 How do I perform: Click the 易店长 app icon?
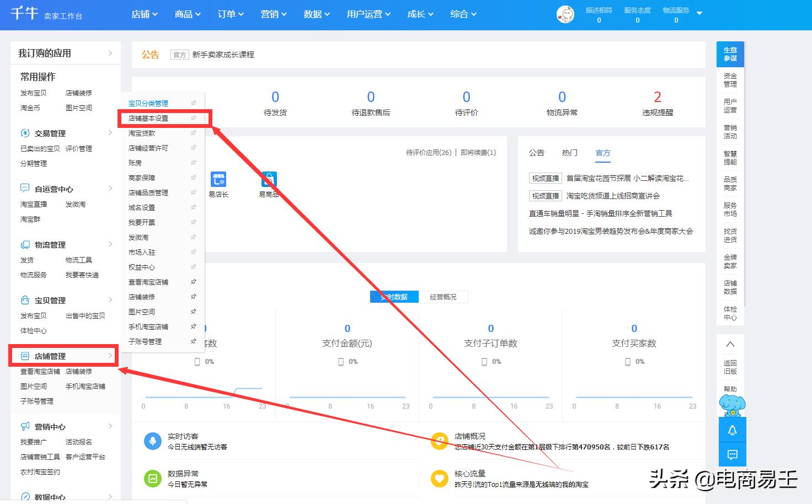pyautogui.click(x=218, y=179)
